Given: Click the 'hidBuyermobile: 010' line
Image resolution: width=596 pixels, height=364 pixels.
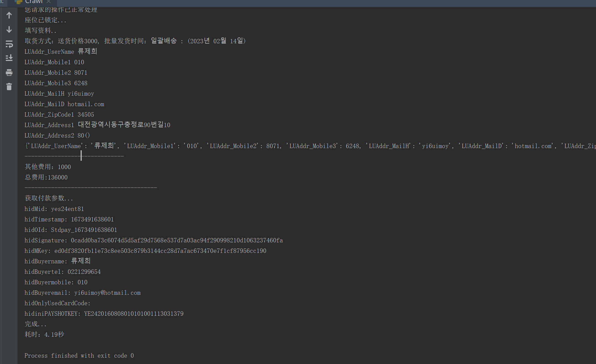Looking at the screenshot, I should point(56,282).
